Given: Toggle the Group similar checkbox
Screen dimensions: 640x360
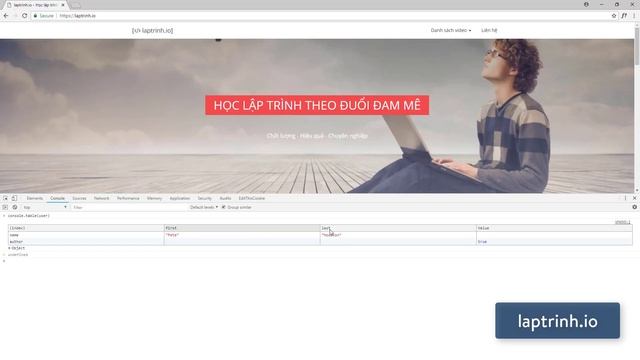Looking at the screenshot, I should [x=224, y=207].
